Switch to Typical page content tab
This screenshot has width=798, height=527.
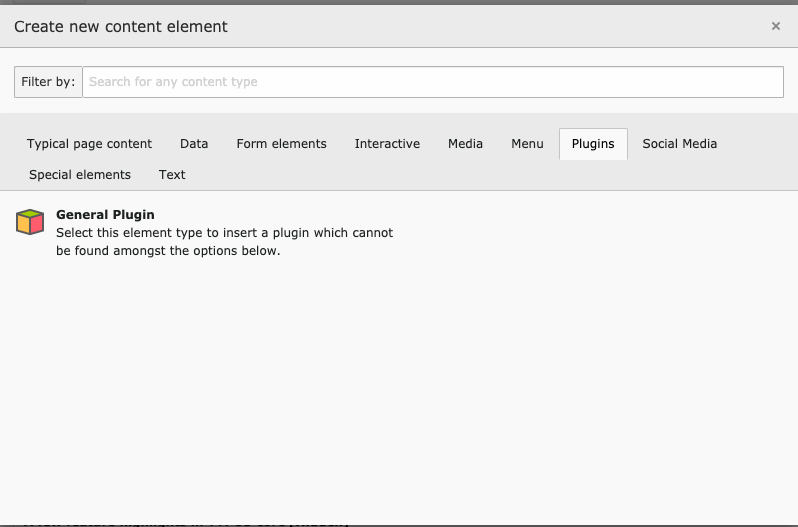coord(90,144)
